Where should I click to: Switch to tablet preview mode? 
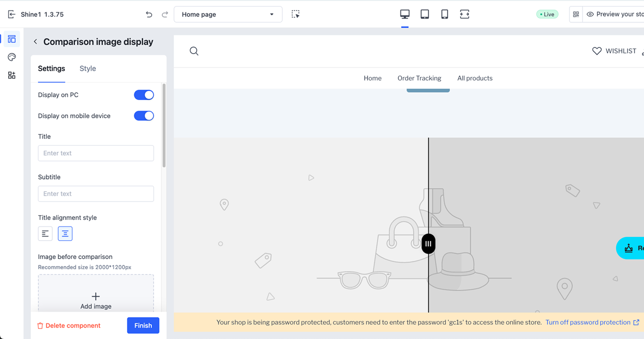pyautogui.click(x=424, y=15)
